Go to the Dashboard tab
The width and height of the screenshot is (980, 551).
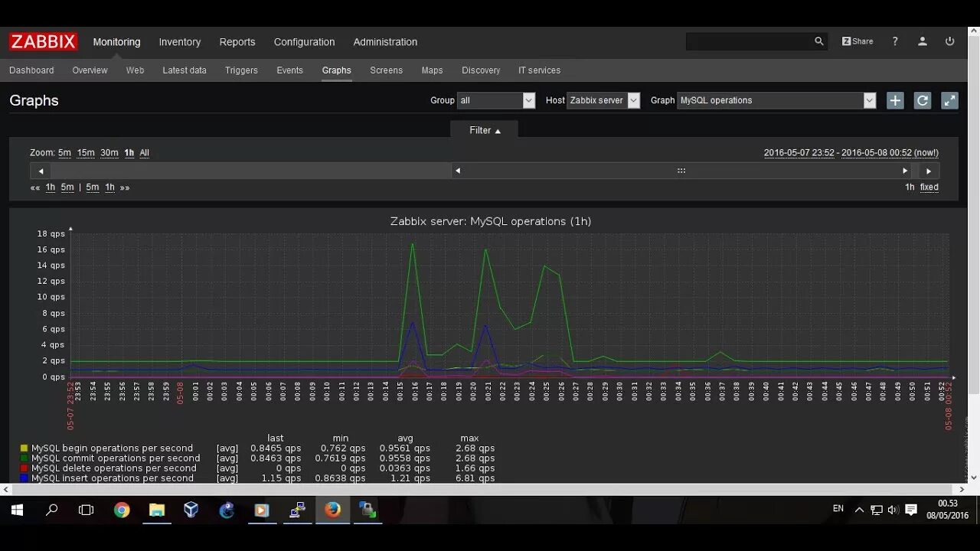31,70
